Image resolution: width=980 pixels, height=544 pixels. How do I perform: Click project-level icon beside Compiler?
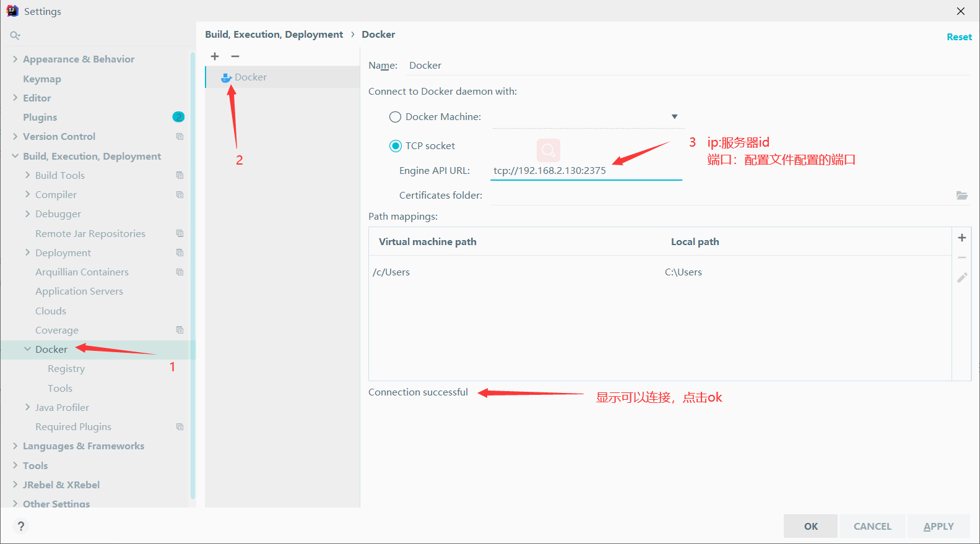pyautogui.click(x=180, y=194)
